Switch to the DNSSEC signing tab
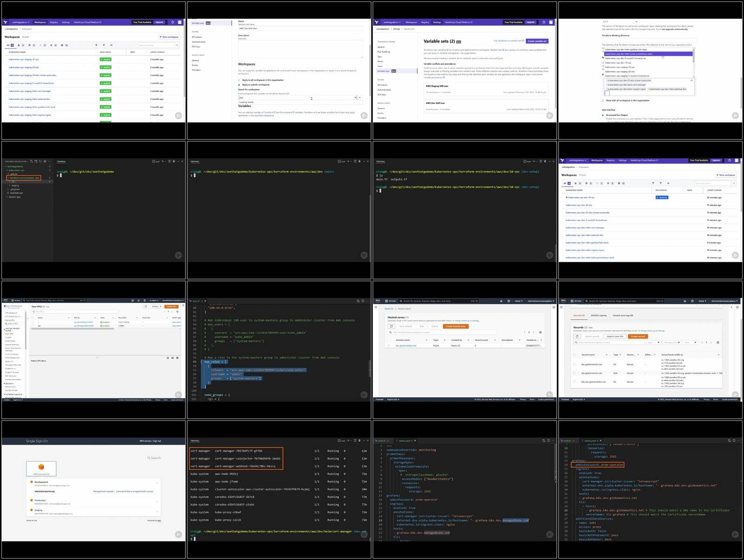 pos(598,315)
